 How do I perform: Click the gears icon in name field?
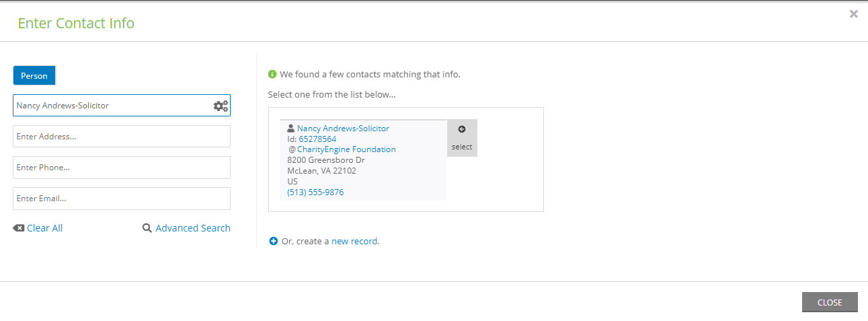221,106
